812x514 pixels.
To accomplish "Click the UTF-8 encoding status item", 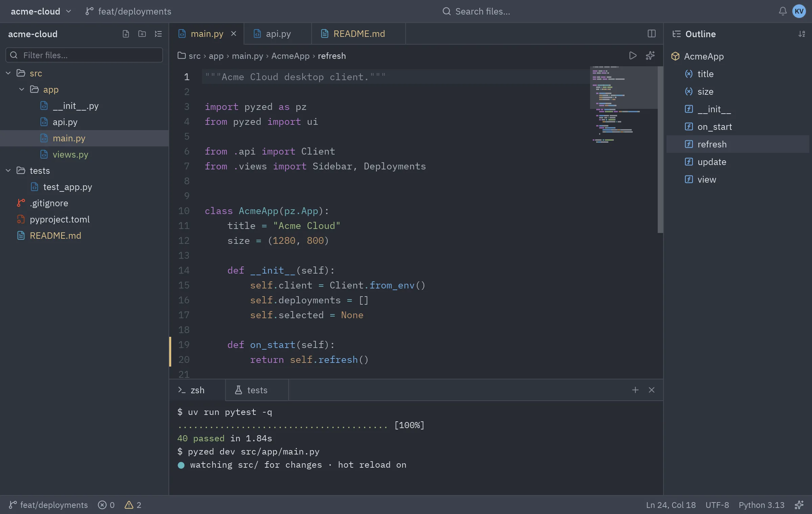I will click(717, 505).
